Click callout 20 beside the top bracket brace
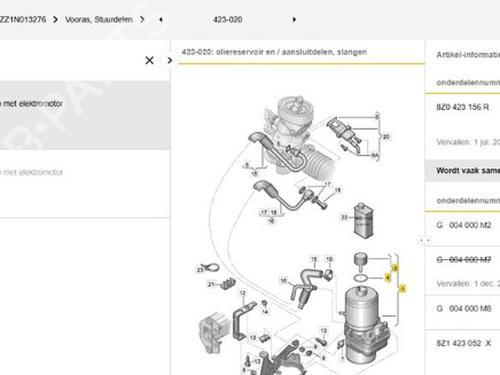The height and width of the screenshot is (375, 500). pos(386,137)
